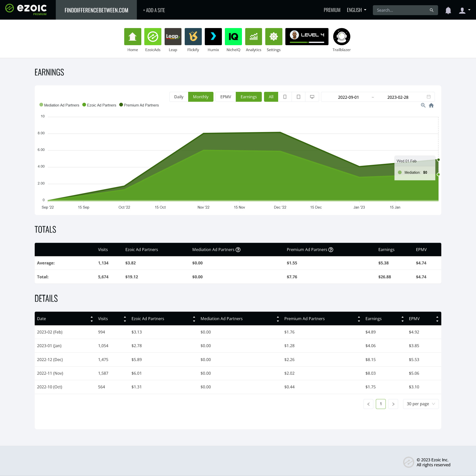
Task: Click the 2022-12 (Dec) row date
Action: (x=50, y=360)
